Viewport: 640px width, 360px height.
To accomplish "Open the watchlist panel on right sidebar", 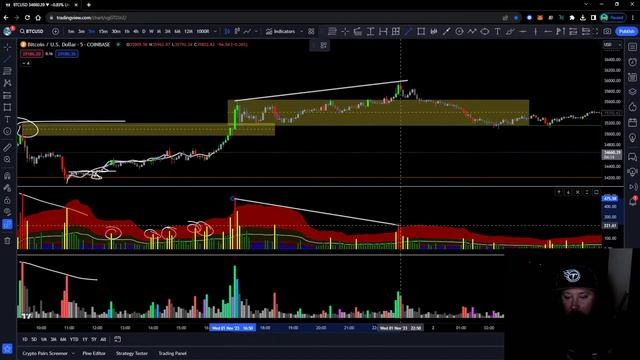I will (632, 47).
